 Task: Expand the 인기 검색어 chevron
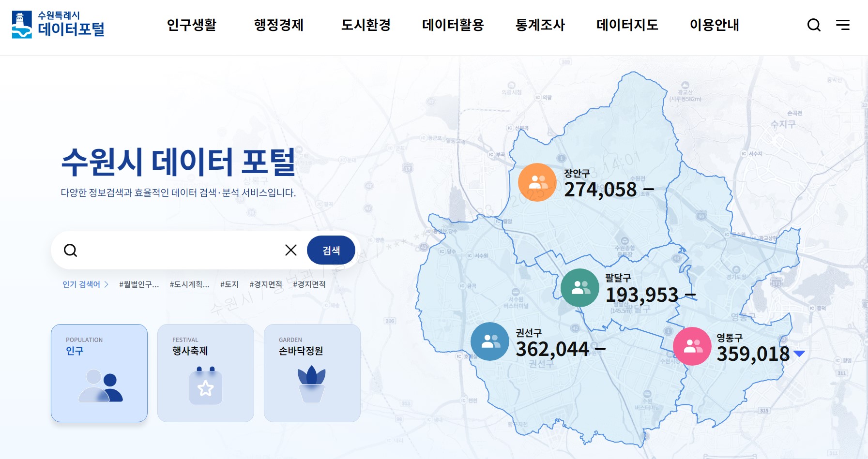coord(107,284)
